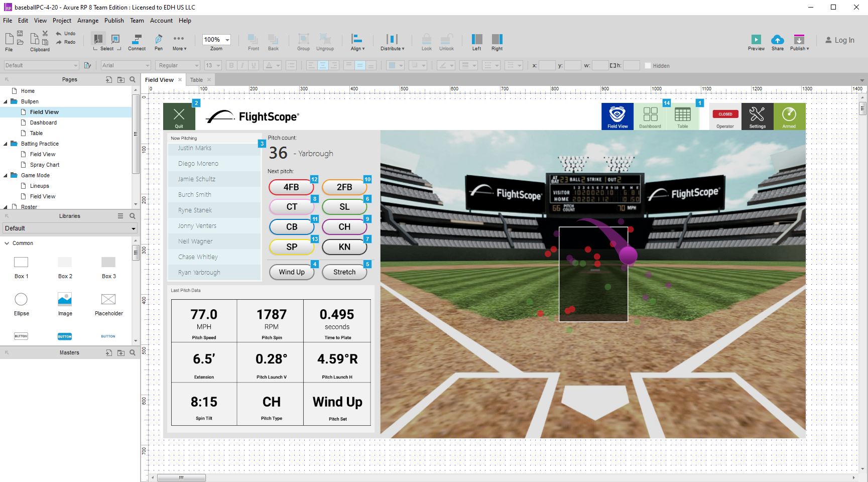Toggle Italic text formatting

(242, 66)
